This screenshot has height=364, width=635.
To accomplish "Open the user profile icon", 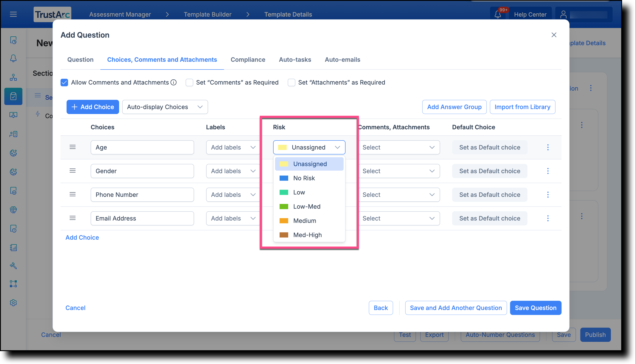I will click(563, 14).
